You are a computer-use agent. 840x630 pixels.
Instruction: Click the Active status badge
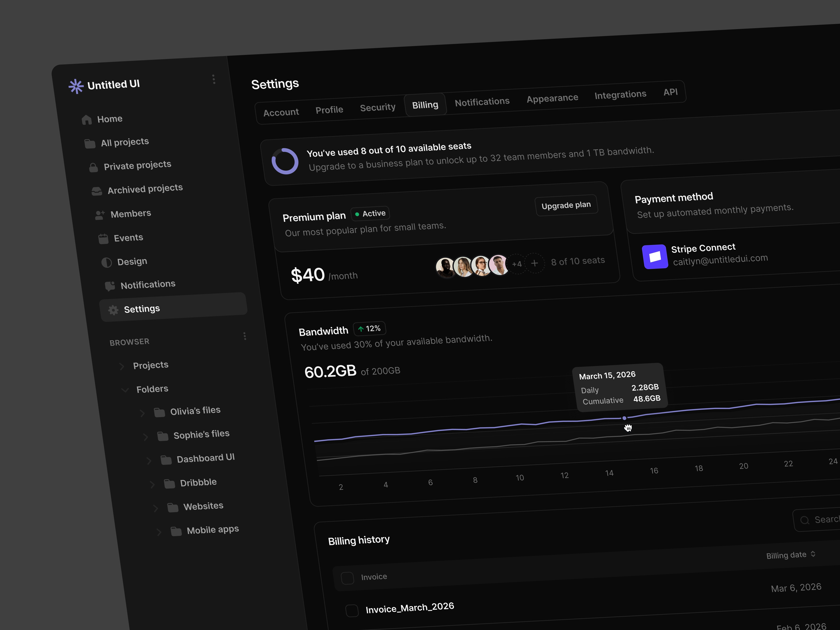click(370, 214)
